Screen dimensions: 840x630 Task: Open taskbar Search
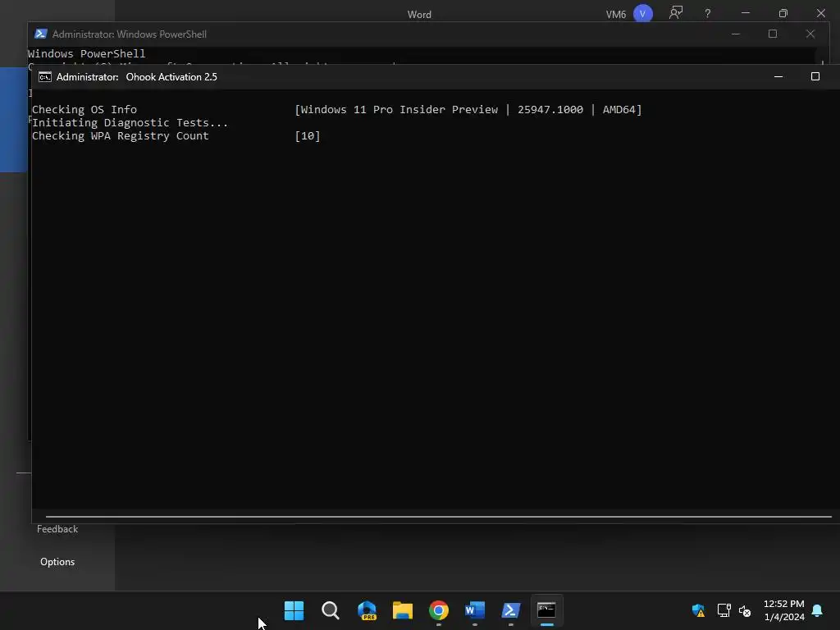(330, 610)
